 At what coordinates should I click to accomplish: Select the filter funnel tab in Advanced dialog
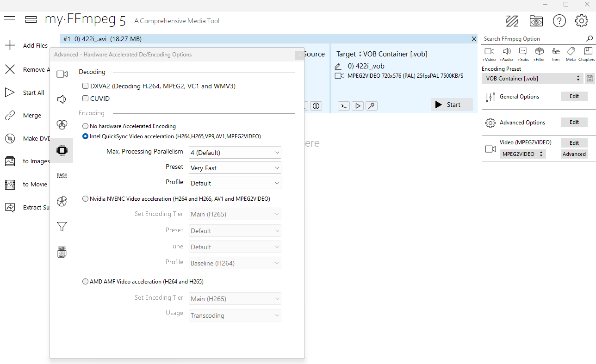pos(62,227)
